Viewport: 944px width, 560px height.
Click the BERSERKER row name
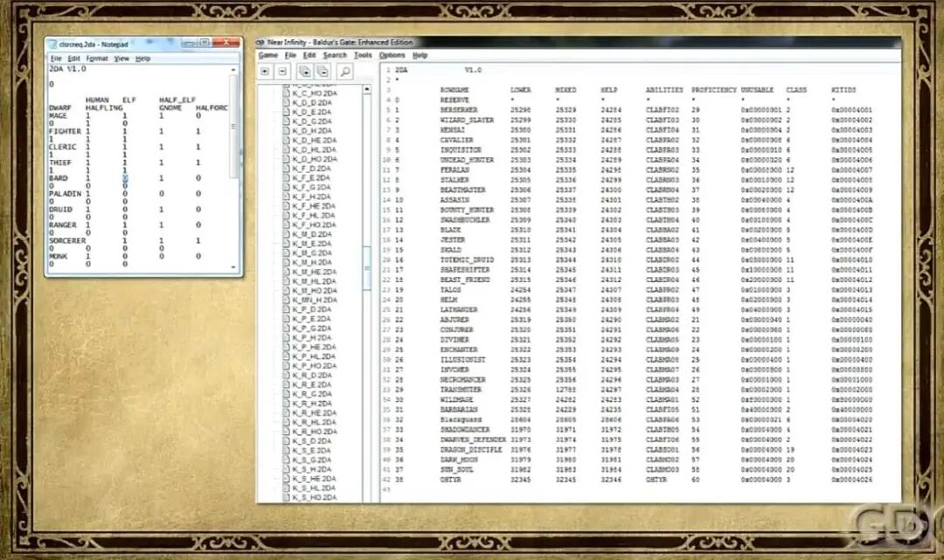pyautogui.click(x=458, y=110)
